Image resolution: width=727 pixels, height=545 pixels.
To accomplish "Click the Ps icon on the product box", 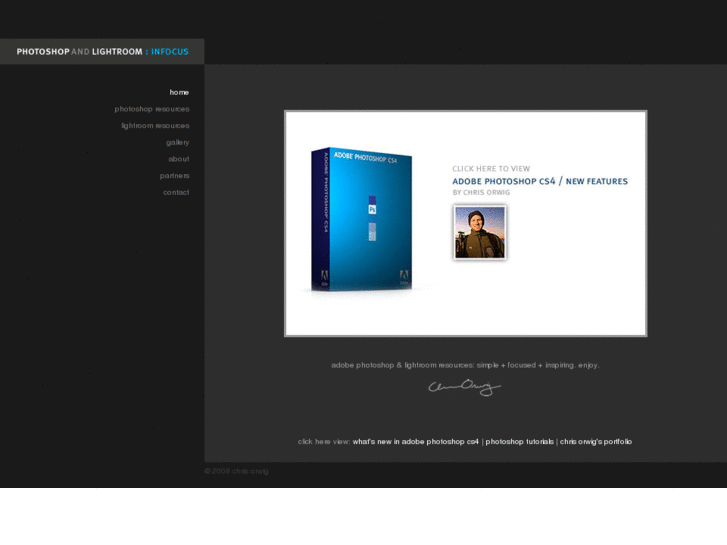I will (x=372, y=210).
